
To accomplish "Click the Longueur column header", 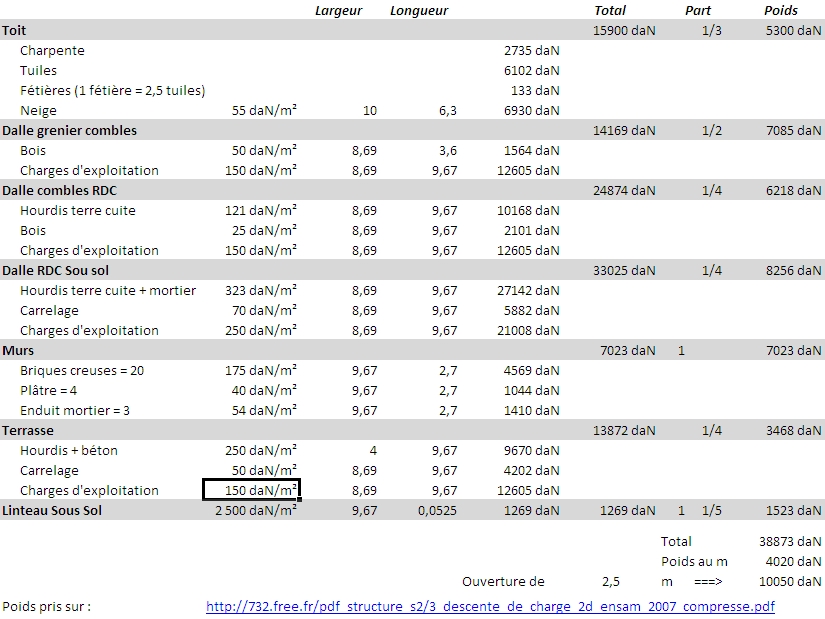I will point(419,11).
